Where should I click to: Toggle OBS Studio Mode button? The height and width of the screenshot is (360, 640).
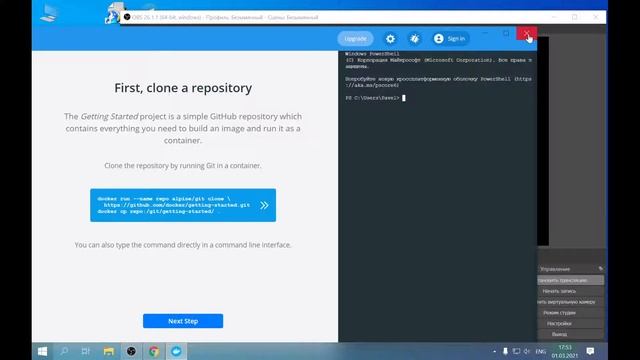pyautogui.click(x=571, y=313)
